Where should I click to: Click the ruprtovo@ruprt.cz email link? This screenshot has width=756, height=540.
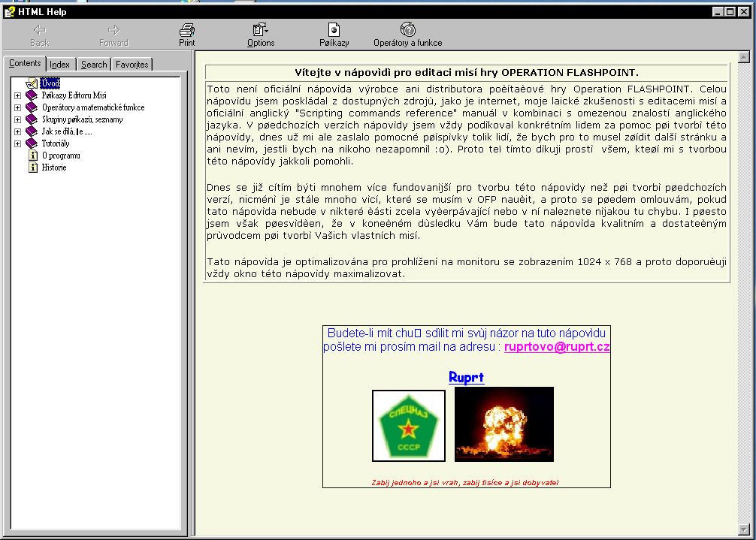(x=557, y=347)
